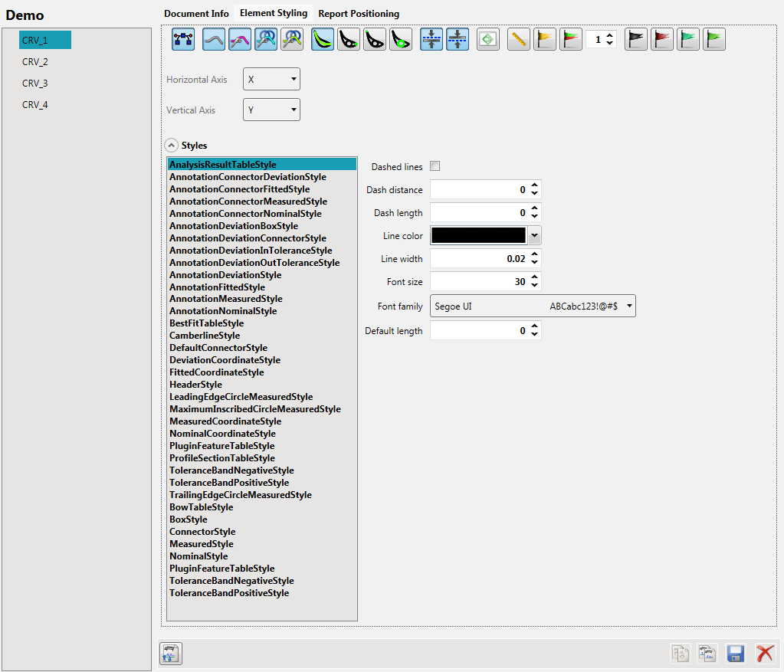784x672 pixels.
Task: Open the Vertical Axis dropdown
Action: [271, 110]
